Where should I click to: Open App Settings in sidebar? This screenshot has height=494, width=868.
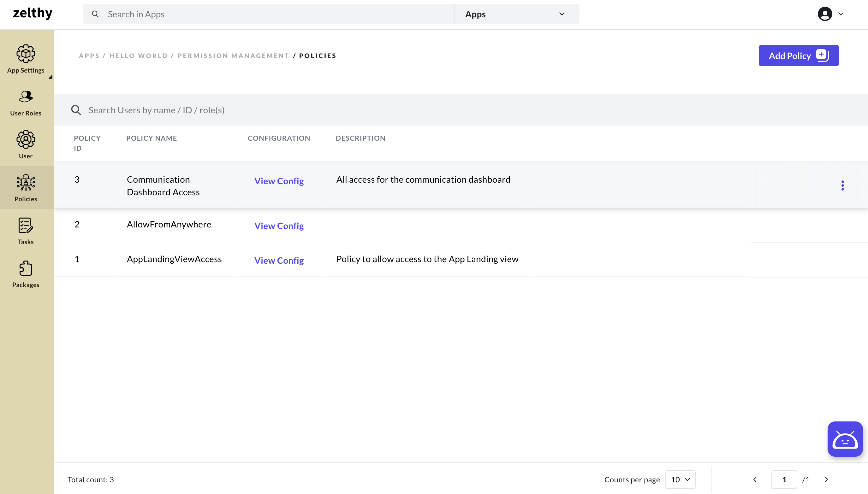(x=26, y=59)
